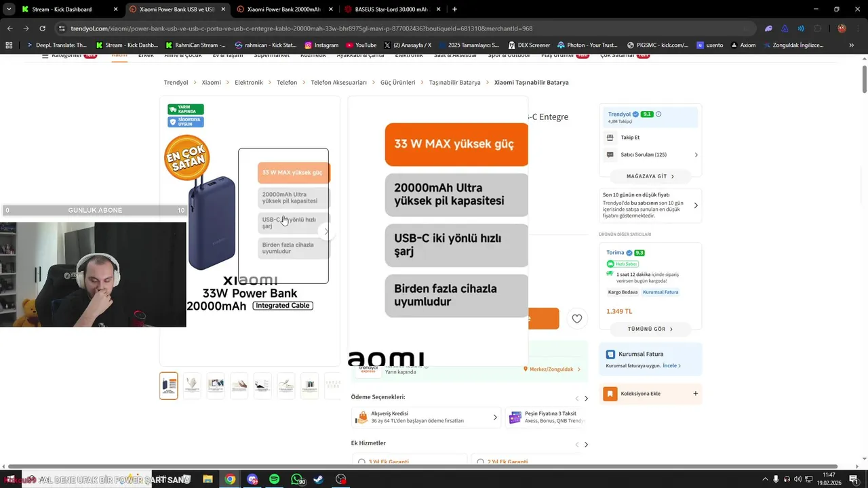Click MAĞAZAYA GİT button
The width and height of the screenshot is (868, 488).
tap(650, 176)
